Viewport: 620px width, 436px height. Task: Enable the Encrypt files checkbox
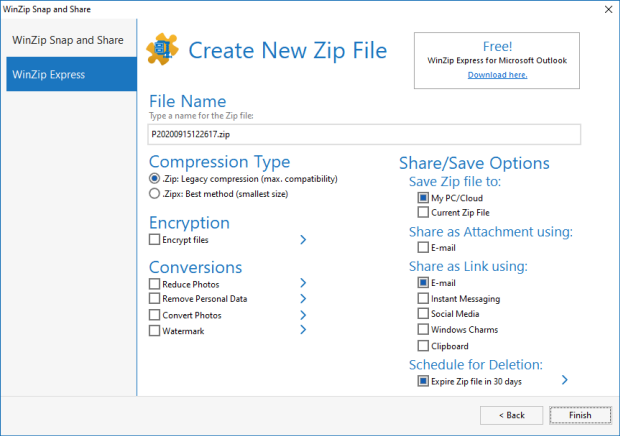click(154, 240)
